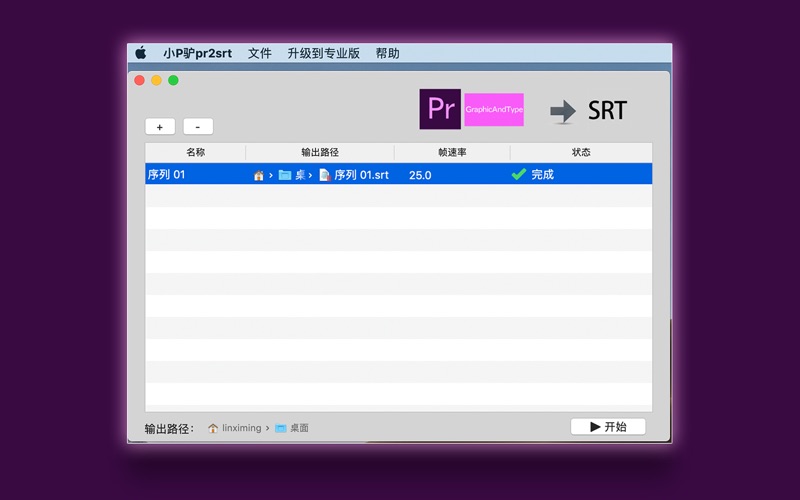Click the 桌面 folder icon at bottom
800x500 pixels.
[x=281, y=428]
